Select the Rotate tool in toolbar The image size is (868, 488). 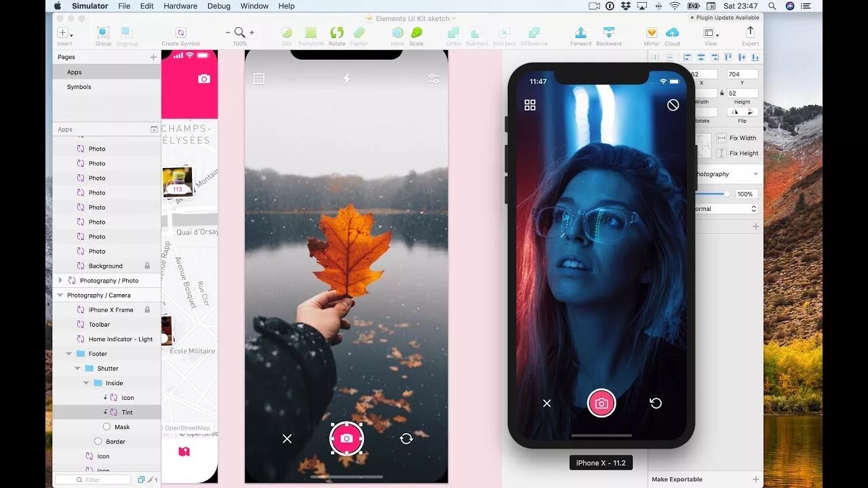(x=336, y=33)
